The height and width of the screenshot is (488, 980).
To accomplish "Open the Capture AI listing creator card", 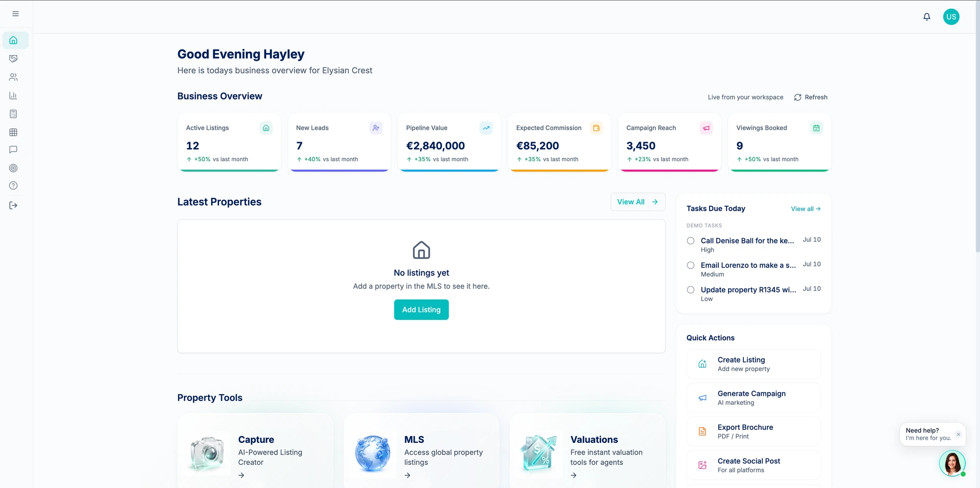I will [255, 451].
